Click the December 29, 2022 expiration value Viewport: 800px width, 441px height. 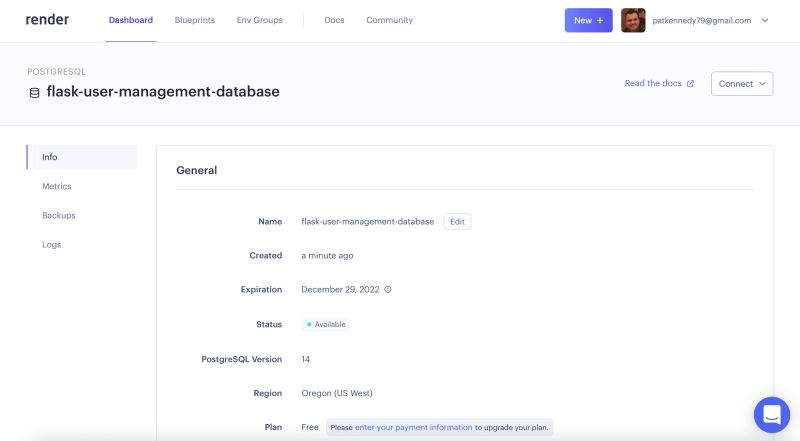coord(340,289)
